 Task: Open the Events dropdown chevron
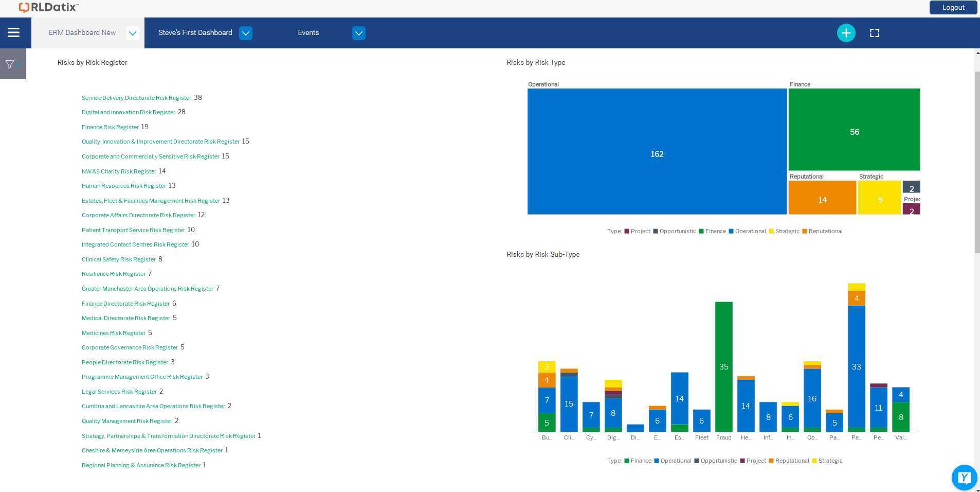(x=358, y=32)
